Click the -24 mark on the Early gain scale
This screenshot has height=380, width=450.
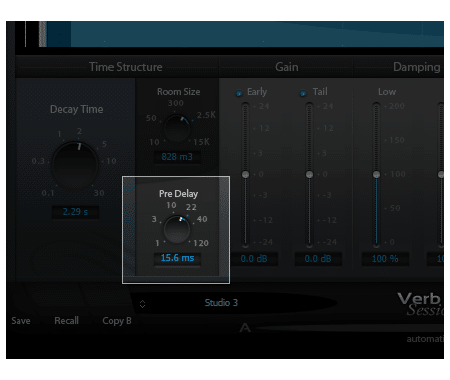pyautogui.click(x=266, y=242)
